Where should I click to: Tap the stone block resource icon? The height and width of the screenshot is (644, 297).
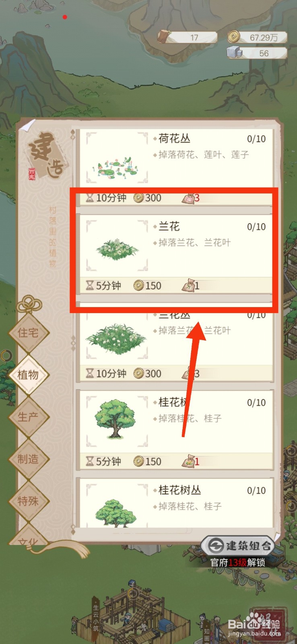(x=234, y=52)
